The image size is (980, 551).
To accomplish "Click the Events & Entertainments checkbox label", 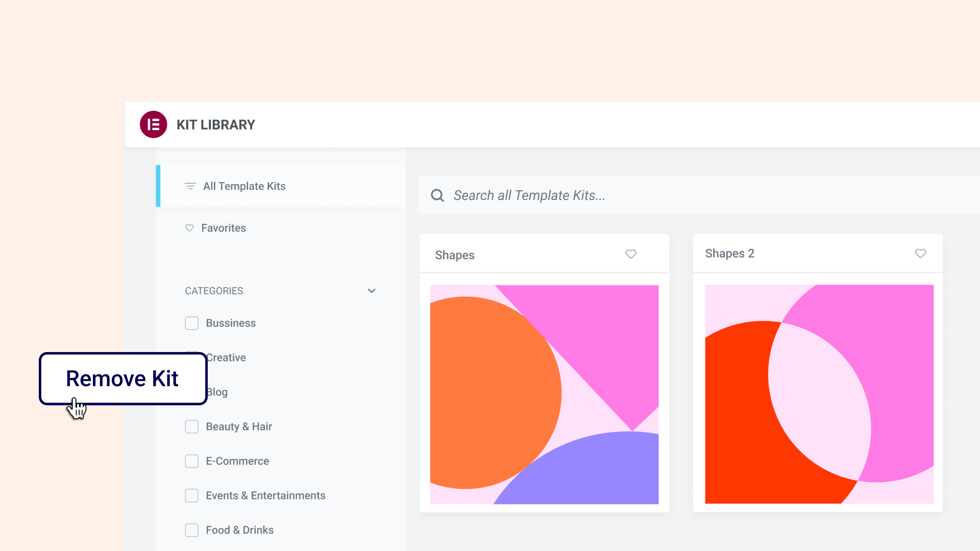I will tap(266, 496).
